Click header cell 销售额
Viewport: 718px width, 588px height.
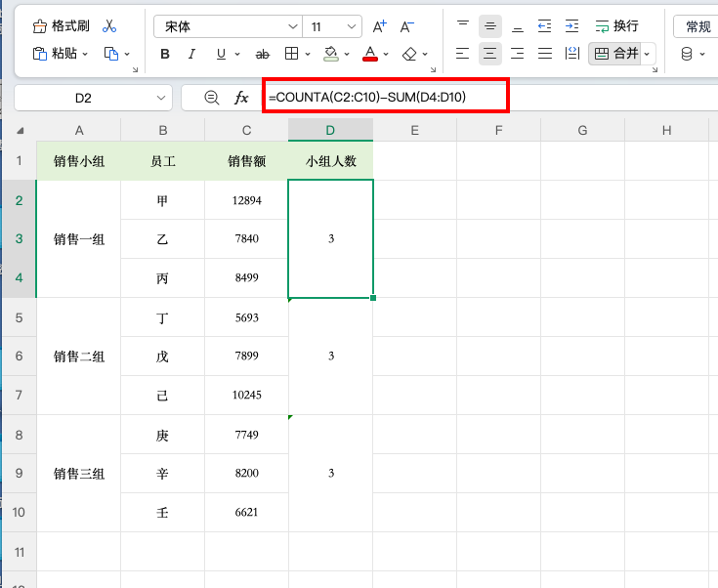pyautogui.click(x=247, y=161)
